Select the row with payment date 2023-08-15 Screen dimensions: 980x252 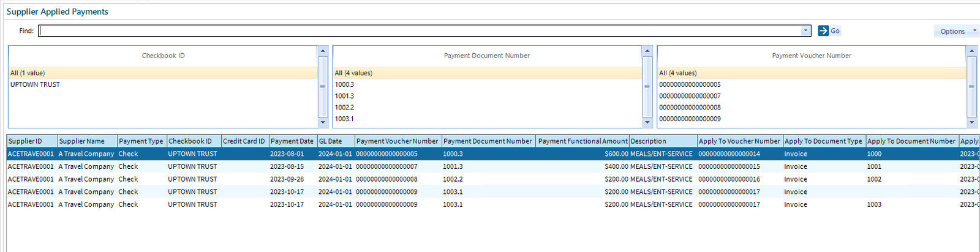[x=493, y=166]
